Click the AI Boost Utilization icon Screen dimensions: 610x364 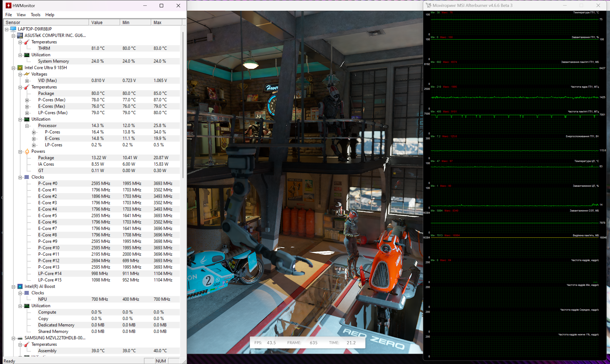pos(27,306)
